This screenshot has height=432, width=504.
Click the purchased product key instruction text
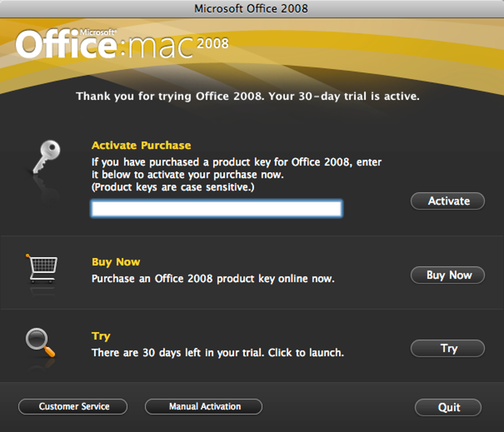pos(236,168)
